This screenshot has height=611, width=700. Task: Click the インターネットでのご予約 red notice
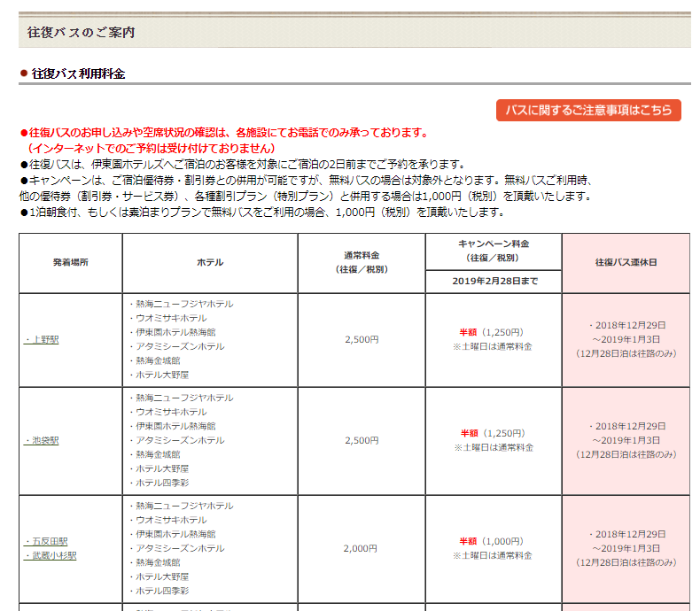(151, 148)
